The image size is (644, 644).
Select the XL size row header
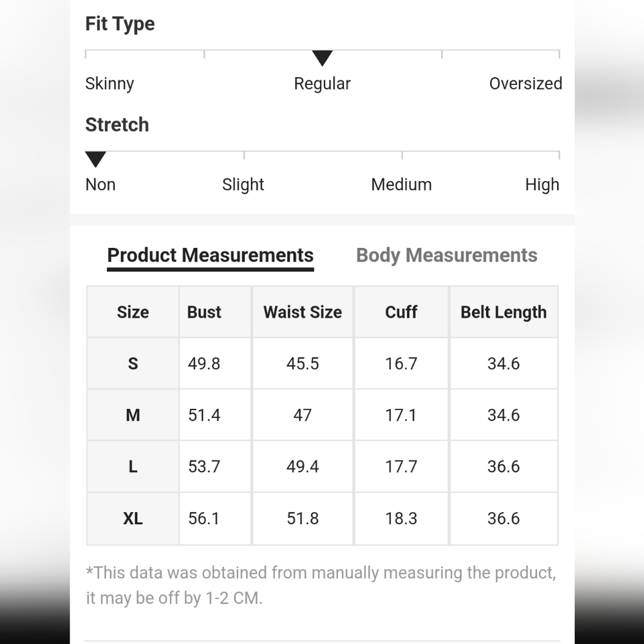[133, 518]
